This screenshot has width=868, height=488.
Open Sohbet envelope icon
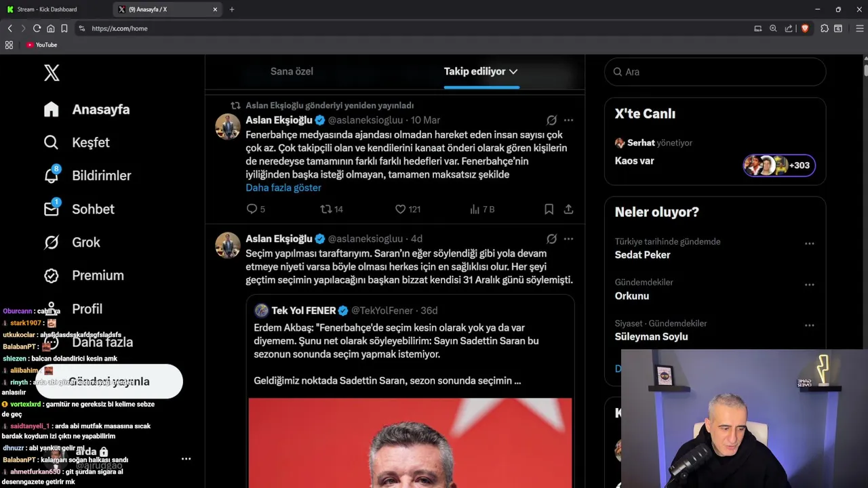(52, 208)
